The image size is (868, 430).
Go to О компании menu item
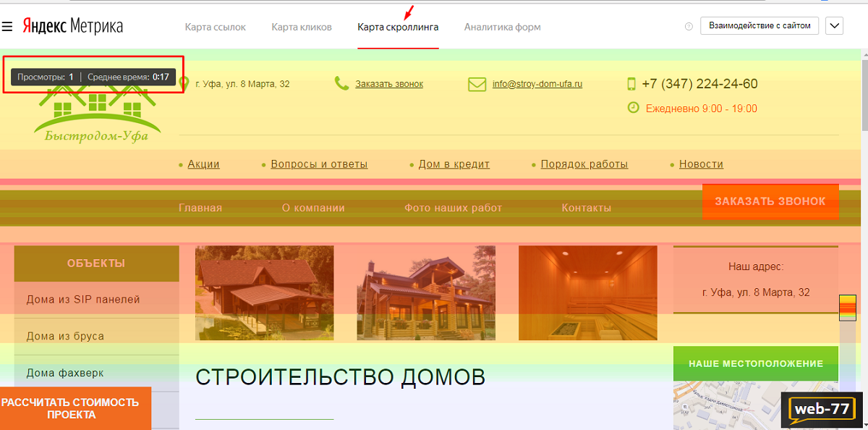[x=313, y=208]
